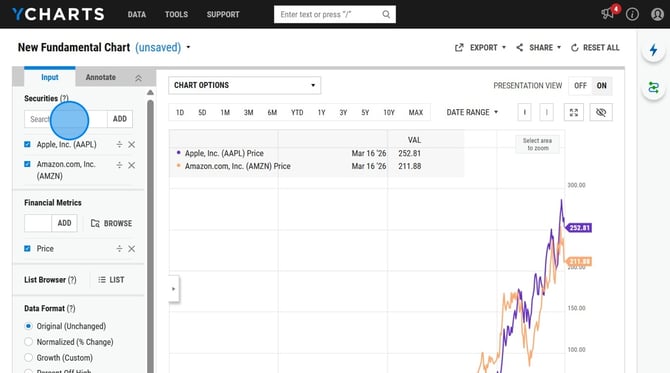Open the announcements megaphone notifications
Screen dimensions: 670x373
(608, 14)
